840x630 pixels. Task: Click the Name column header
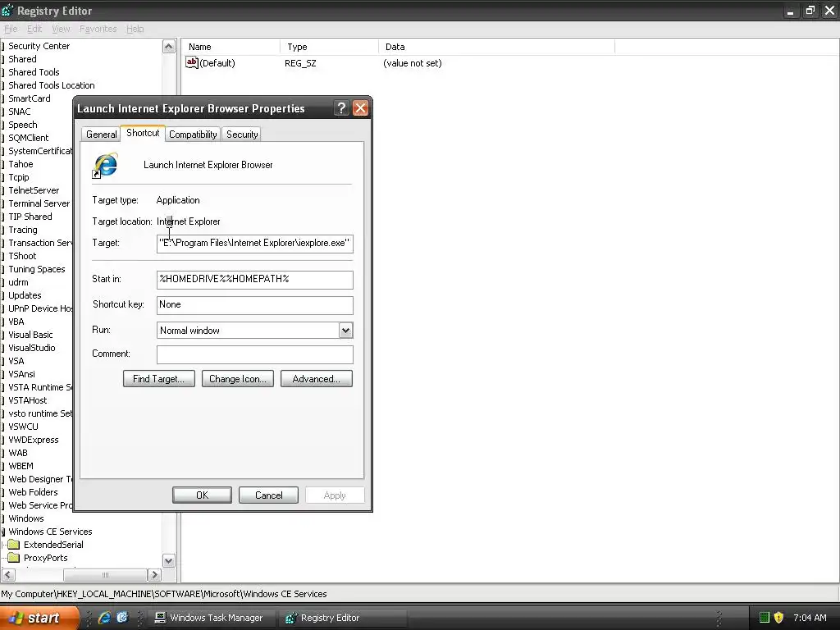(x=231, y=47)
